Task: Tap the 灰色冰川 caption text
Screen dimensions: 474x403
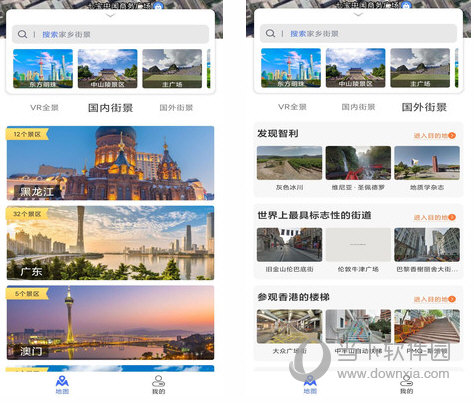Action: (x=289, y=187)
